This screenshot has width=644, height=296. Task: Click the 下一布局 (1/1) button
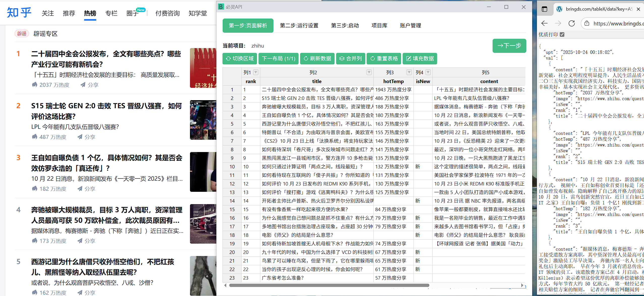pyautogui.click(x=278, y=59)
